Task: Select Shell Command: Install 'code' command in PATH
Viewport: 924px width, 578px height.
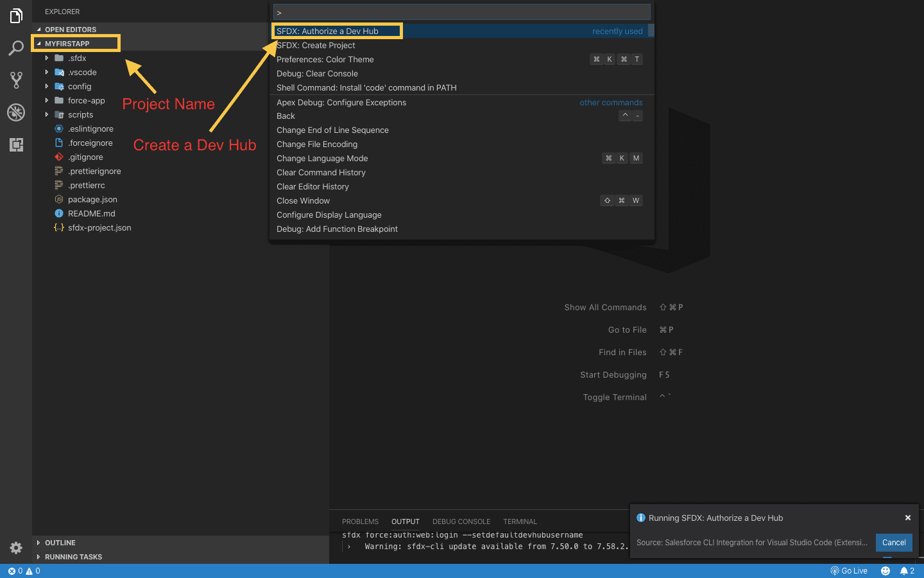Action: tap(459, 87)
